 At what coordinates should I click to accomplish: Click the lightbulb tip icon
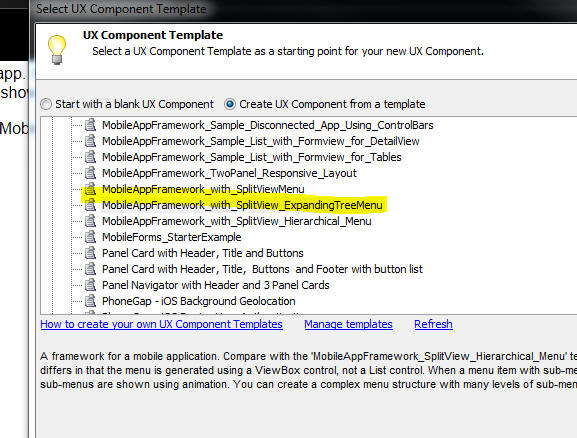coord(57,50)
